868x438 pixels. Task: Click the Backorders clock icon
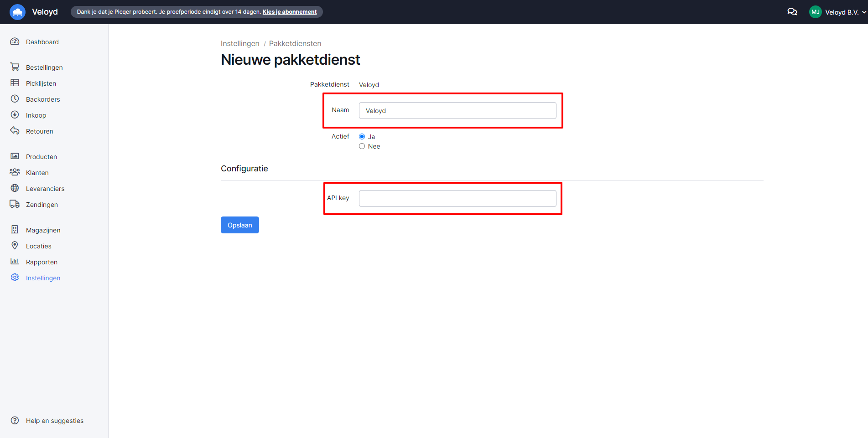15,99
